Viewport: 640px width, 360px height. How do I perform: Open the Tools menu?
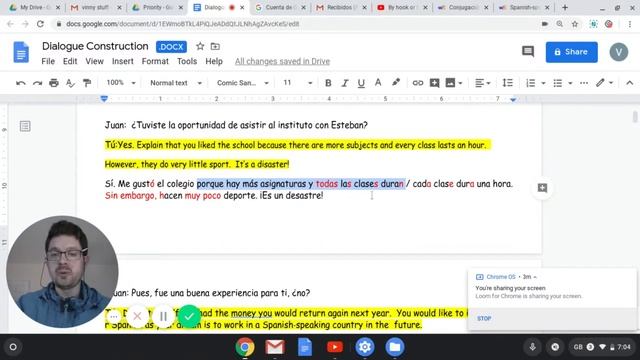coord(187,61)
